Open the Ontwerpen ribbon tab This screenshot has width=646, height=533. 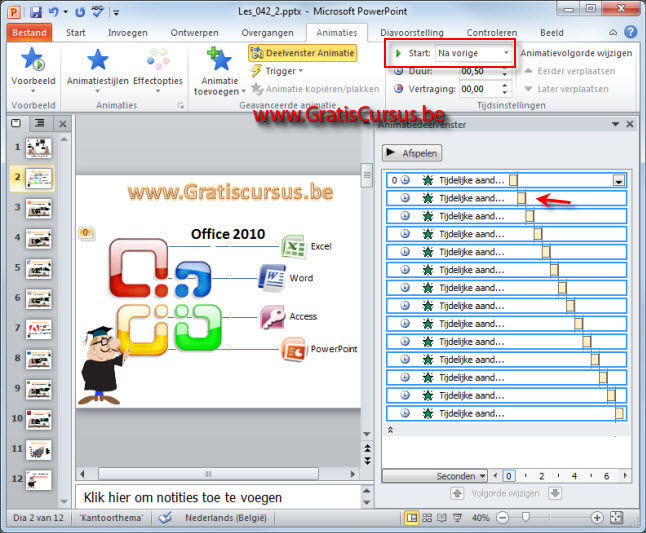(194, 33)
